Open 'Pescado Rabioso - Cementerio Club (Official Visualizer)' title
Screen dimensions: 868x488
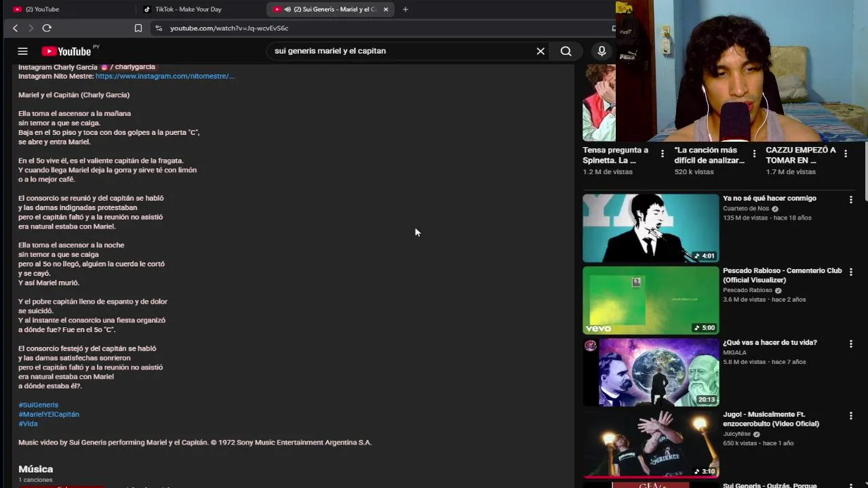point(782,275)
